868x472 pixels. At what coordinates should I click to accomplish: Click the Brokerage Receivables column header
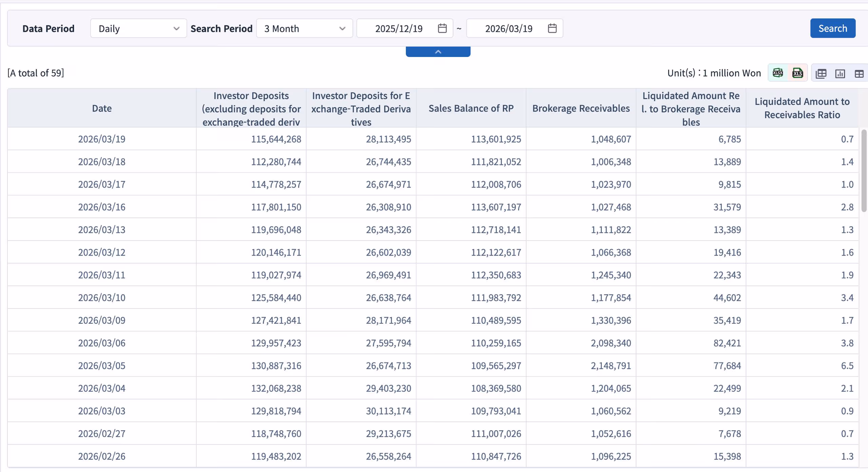tap(581, 108)
